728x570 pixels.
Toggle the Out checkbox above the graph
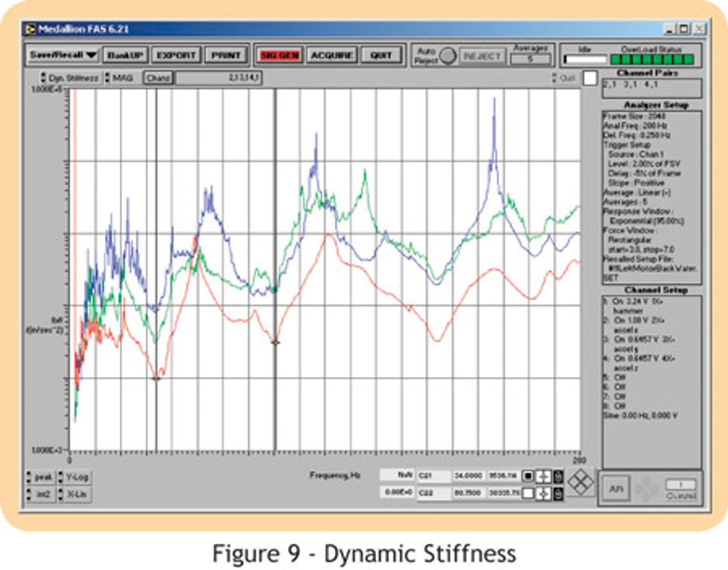click(589, 77)
